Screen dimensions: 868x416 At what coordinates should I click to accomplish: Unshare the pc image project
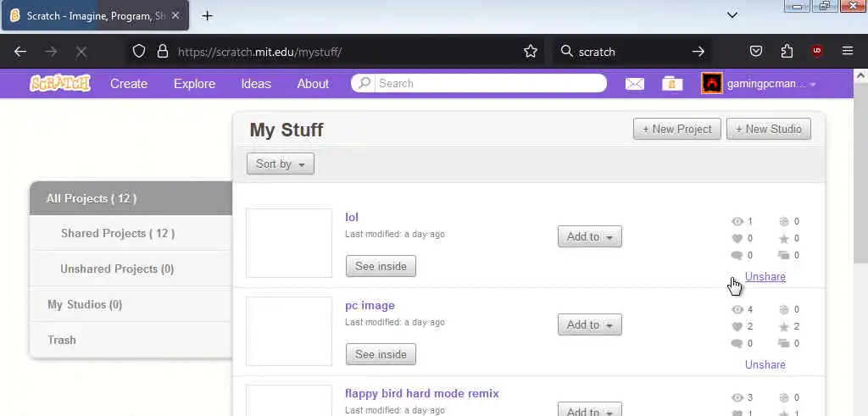tap(765, 364)
